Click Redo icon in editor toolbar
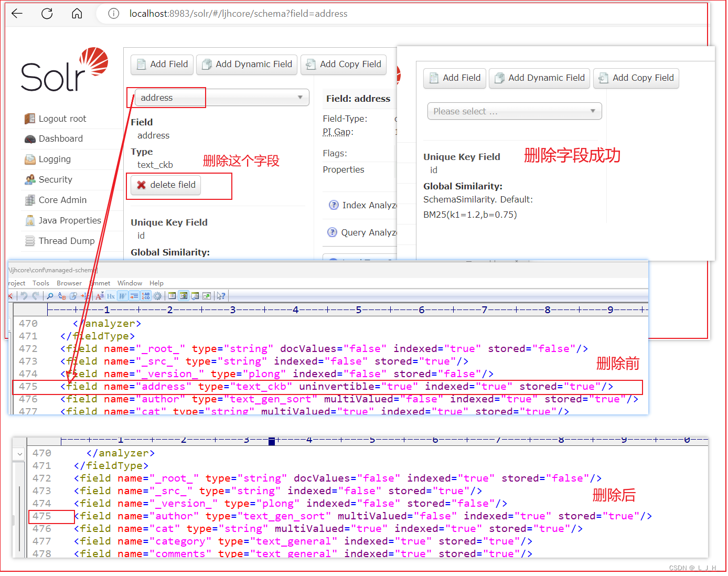The height and width of the screenshot is (576, 728). [x=36, y=296]
